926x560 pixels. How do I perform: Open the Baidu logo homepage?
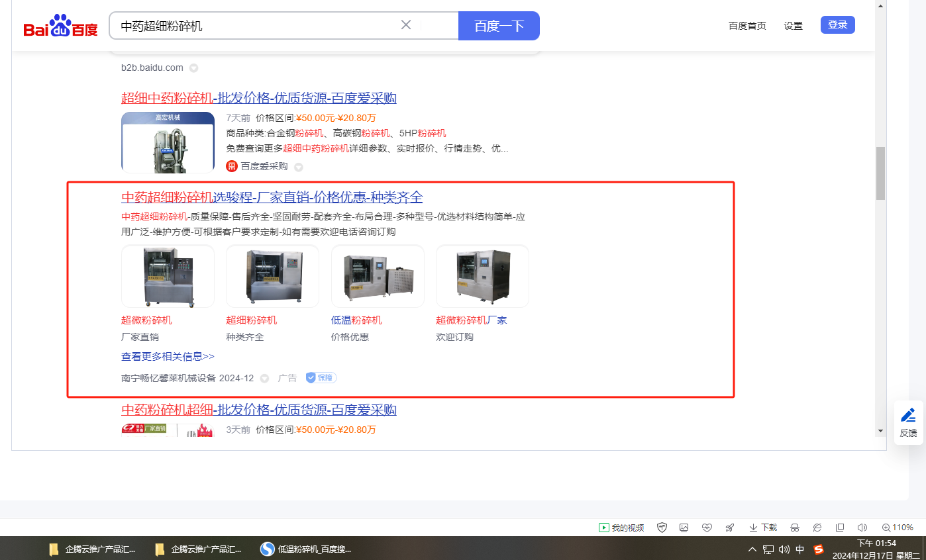tap(60, 26)
